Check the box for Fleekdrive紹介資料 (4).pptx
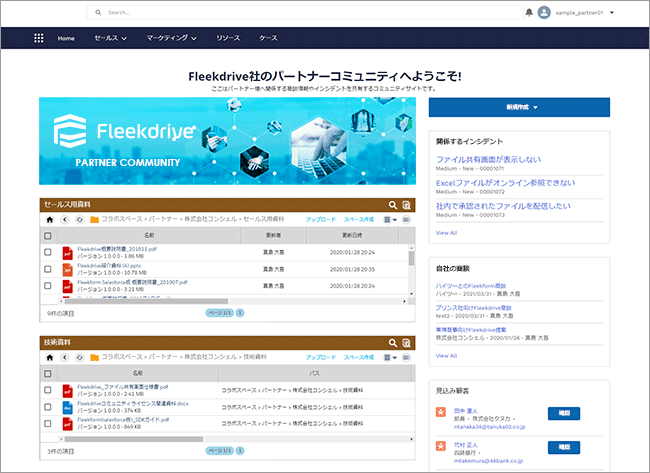The height and width of the screenshot is (473, 650). click(48, 269)
